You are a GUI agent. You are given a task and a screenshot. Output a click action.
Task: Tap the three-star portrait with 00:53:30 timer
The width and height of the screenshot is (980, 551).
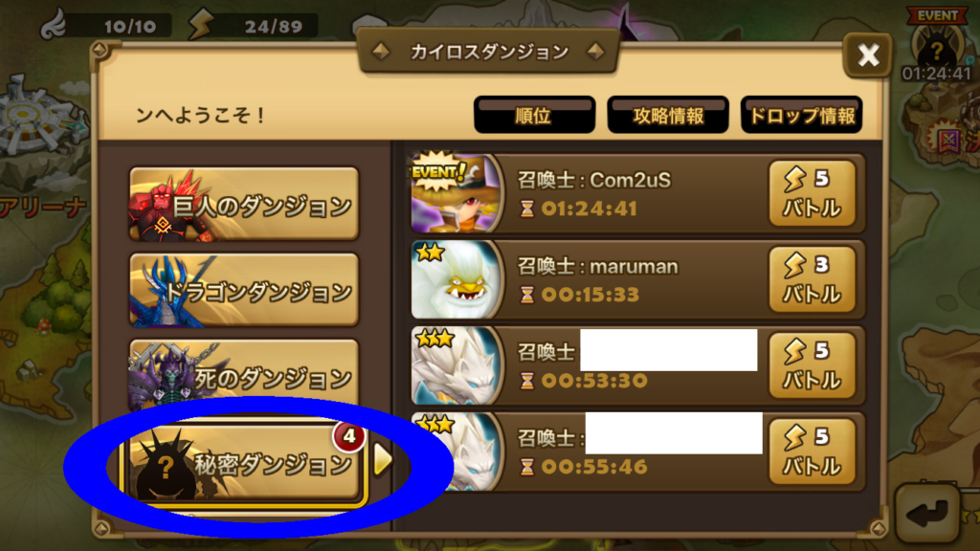[455, 364]
